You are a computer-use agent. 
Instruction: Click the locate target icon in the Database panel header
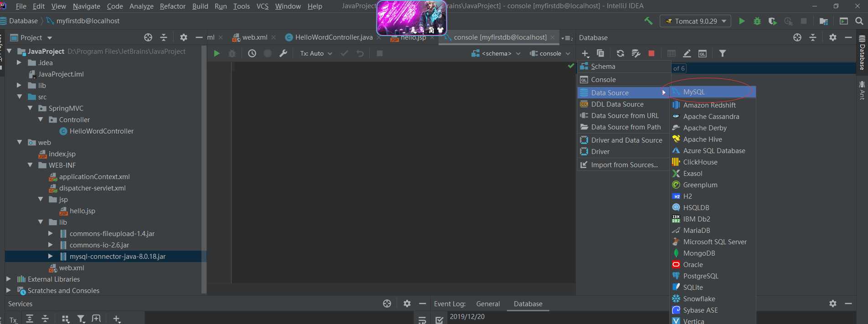coord(797,37)
